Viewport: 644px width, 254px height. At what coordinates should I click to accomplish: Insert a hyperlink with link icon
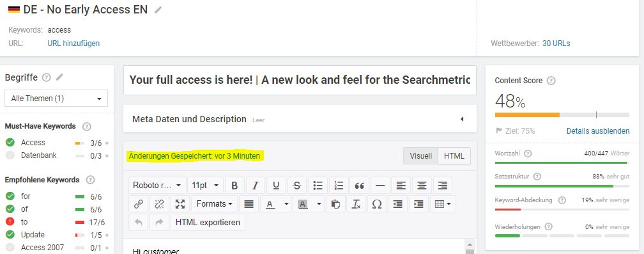point(139,204)
